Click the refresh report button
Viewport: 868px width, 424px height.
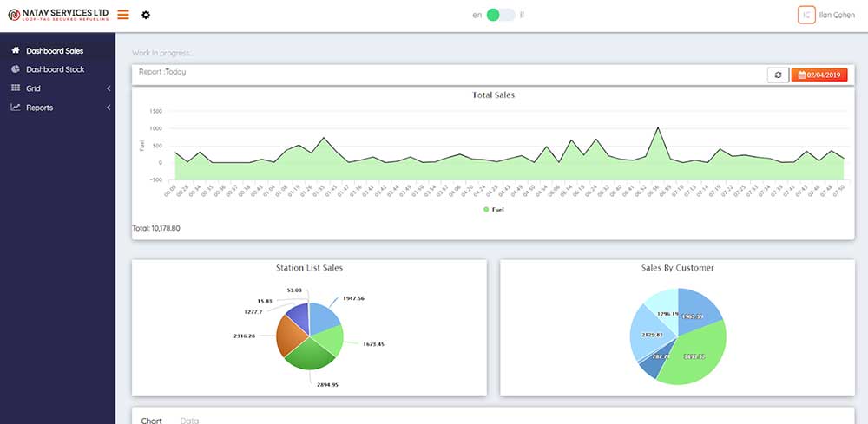[778, 75]
